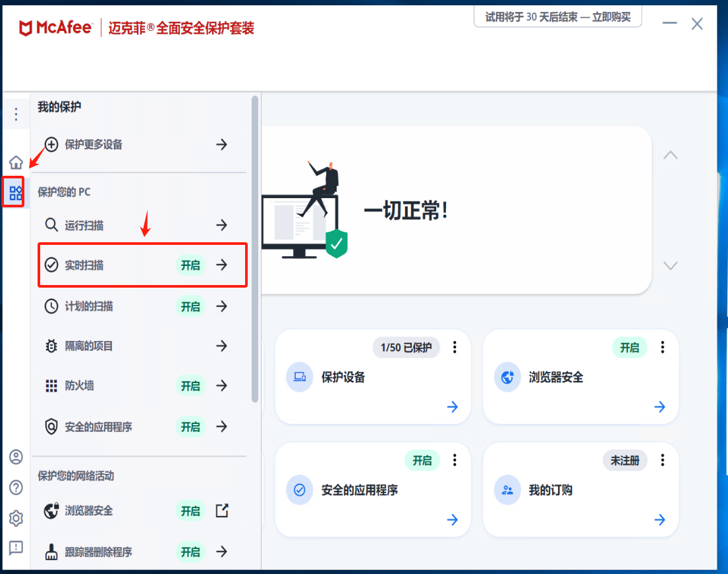The width and height of the screenshot is (728, 574).
Task: Expand 隔离的项目 with its arrow
Action: point(221,346)
